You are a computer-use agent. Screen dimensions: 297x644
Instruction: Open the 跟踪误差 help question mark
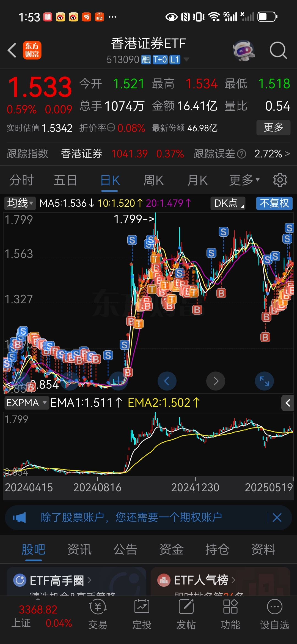[x=241, y=154]
